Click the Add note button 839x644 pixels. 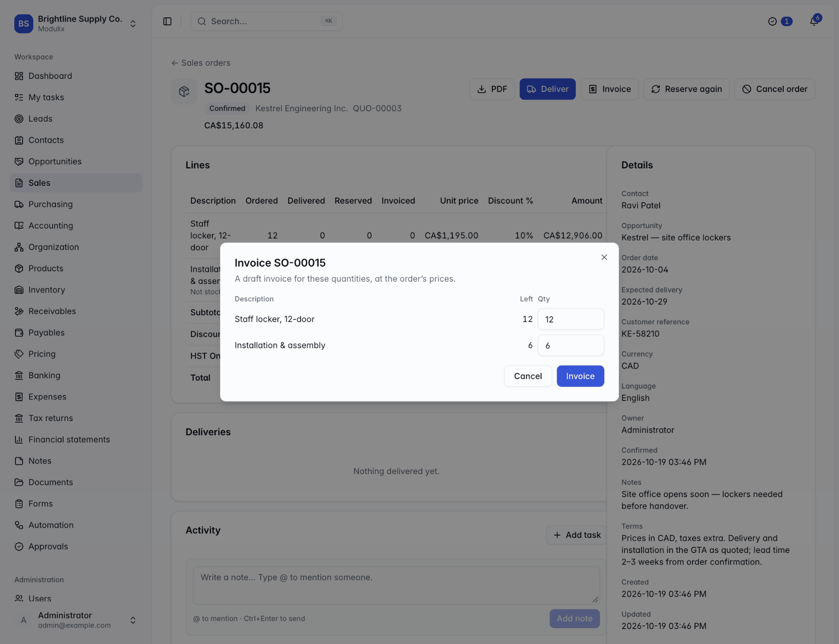click(x=575, y=619)
